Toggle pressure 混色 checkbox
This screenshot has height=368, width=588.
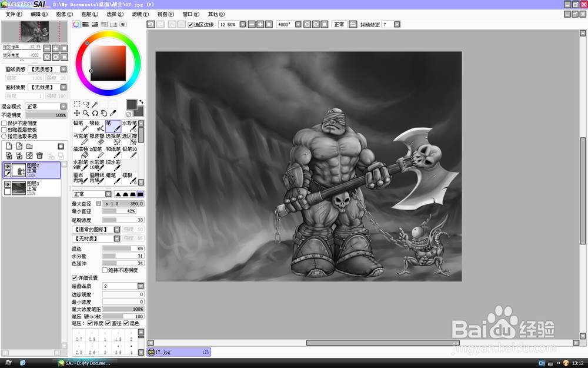pos(126,323)
